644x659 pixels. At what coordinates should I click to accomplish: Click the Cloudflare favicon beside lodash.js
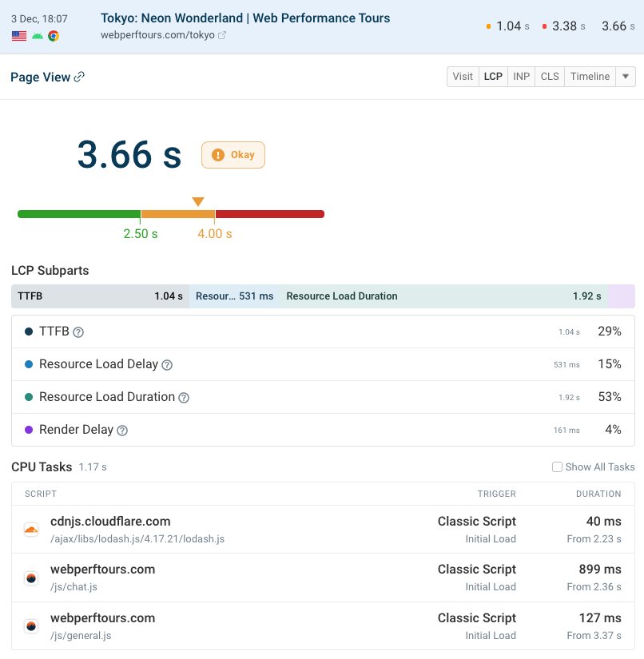[x=30, y=529]
